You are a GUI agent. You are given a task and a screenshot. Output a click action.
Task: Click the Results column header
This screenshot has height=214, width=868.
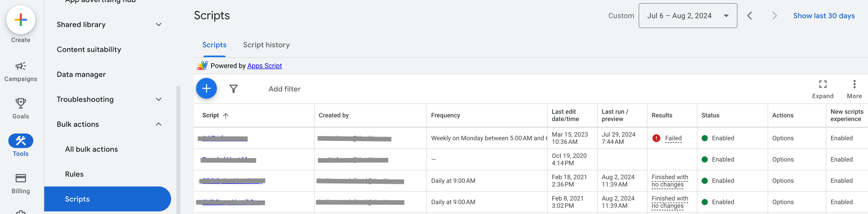(662, 115)
